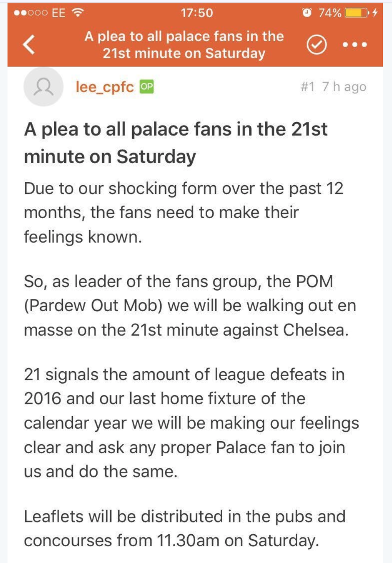Tap the bold post heading text
The height and width of the screenshot is (563, 392).
(x=175, y=143)
